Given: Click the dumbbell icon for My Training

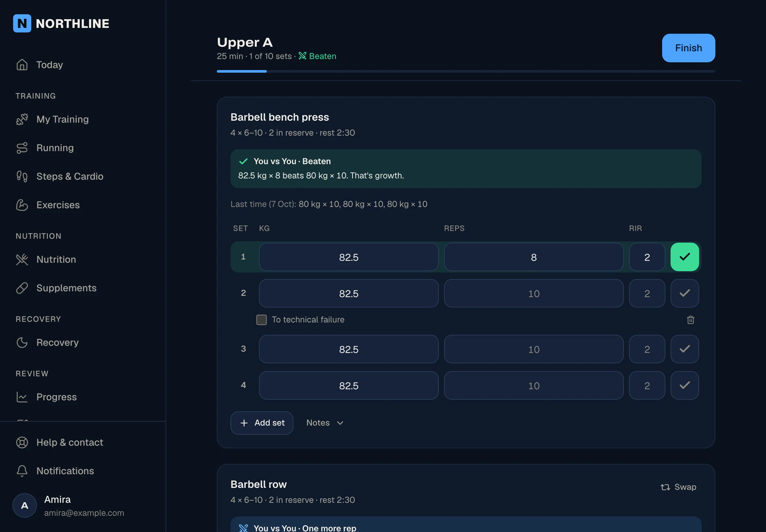Looking at the screenshot, I should [x=22, y=119].
